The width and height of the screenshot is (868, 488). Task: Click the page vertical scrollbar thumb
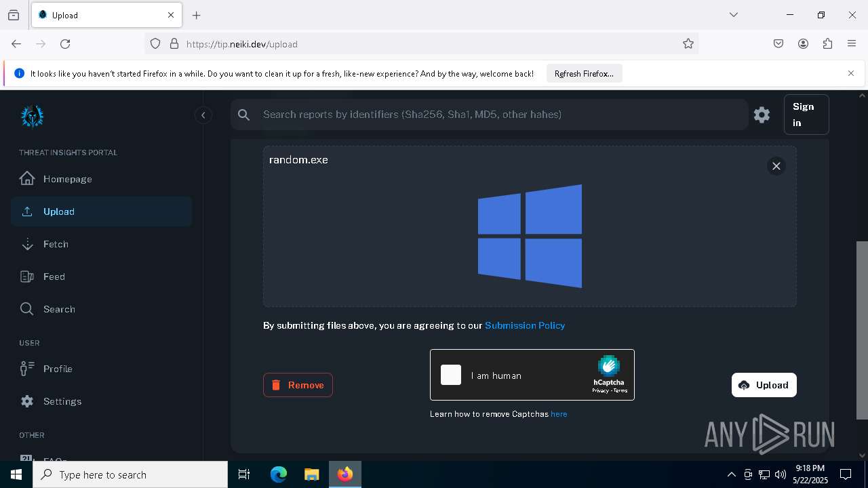coord(862,330)
